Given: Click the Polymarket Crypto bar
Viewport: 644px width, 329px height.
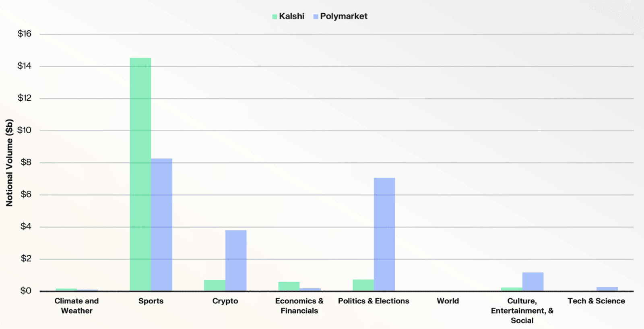Looking at the screenshot, I should pyautogui.click(x=236, y=260).
